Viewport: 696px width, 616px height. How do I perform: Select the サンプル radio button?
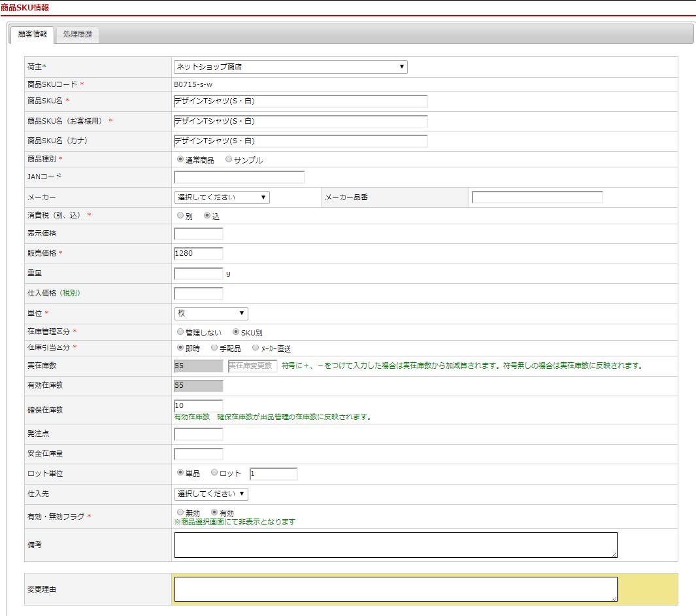tap(229, 160)
